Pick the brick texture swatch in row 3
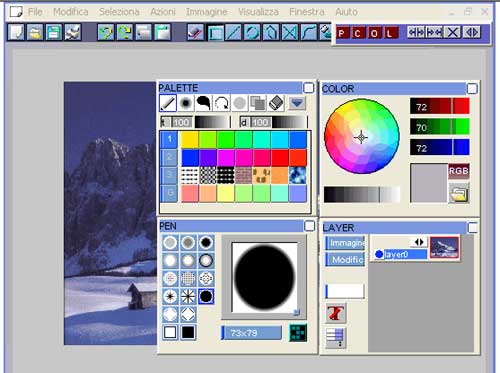The width and height of the screenshot is (500, 373). [244, 175]
